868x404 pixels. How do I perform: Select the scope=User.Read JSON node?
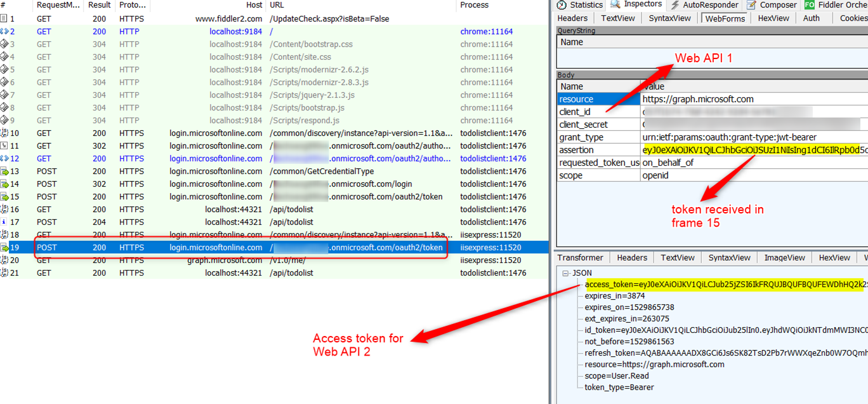coord(617,376)
